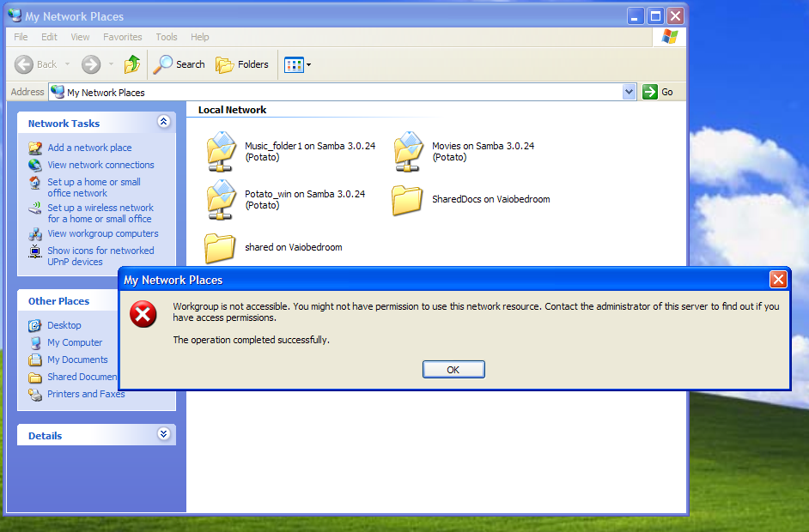Click the green Go button
809x532 pixels.
pyautogui.click(x=658, y=92)
